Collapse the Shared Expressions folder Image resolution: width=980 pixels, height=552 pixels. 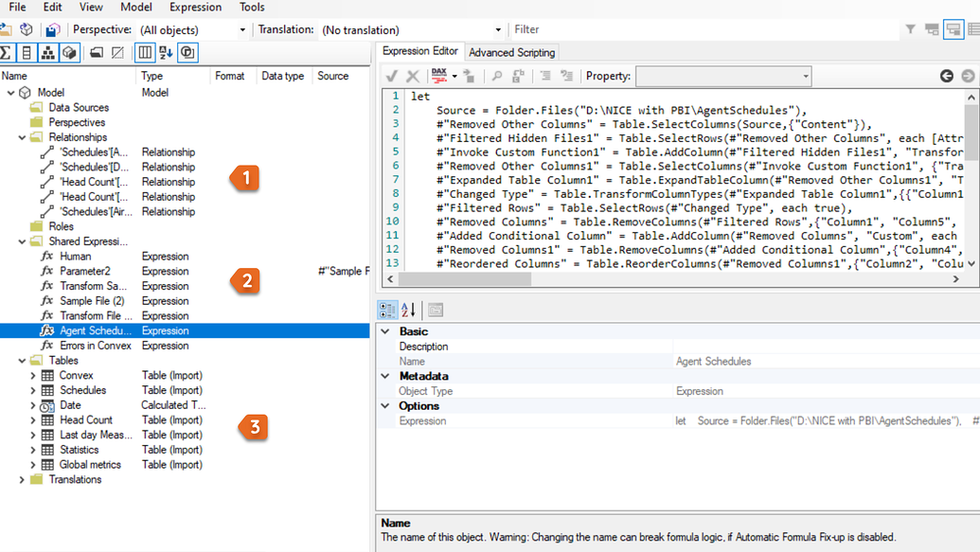click(21, 241)
